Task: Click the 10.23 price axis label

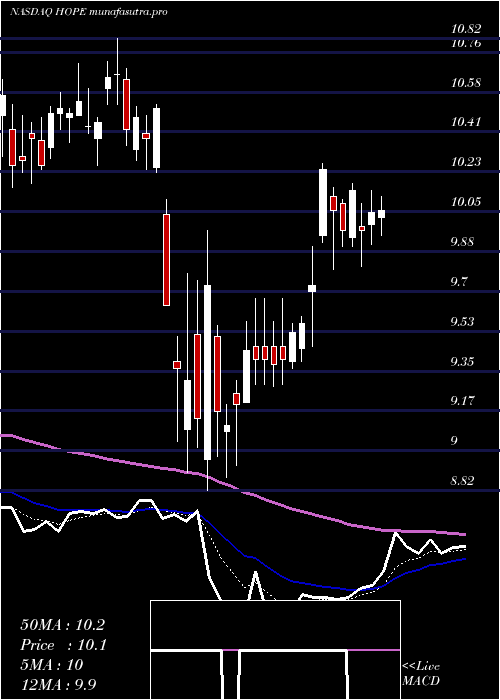Action: coord(466,162)
